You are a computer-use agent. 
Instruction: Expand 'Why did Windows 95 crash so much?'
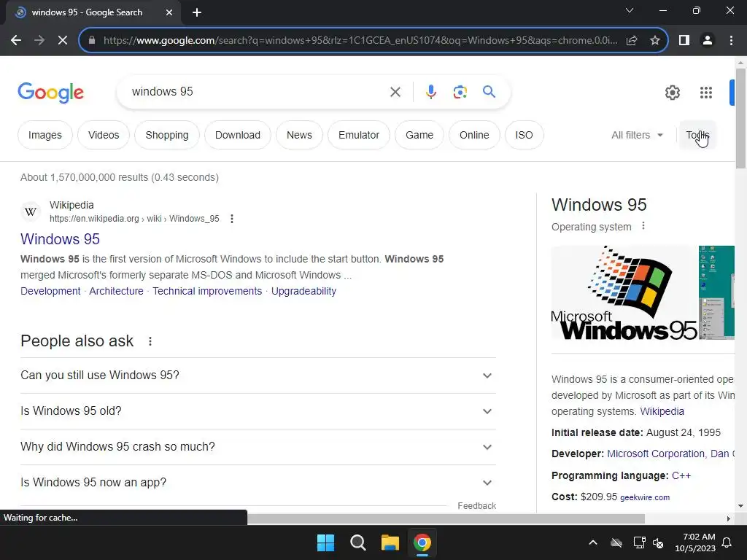pyautogui.click(x=258, y=447)
